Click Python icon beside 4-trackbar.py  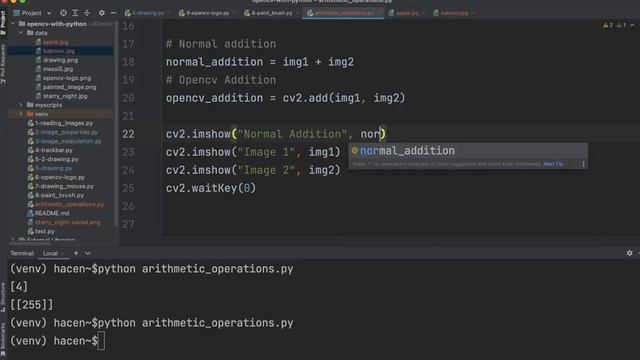click(x=30, y=150)
